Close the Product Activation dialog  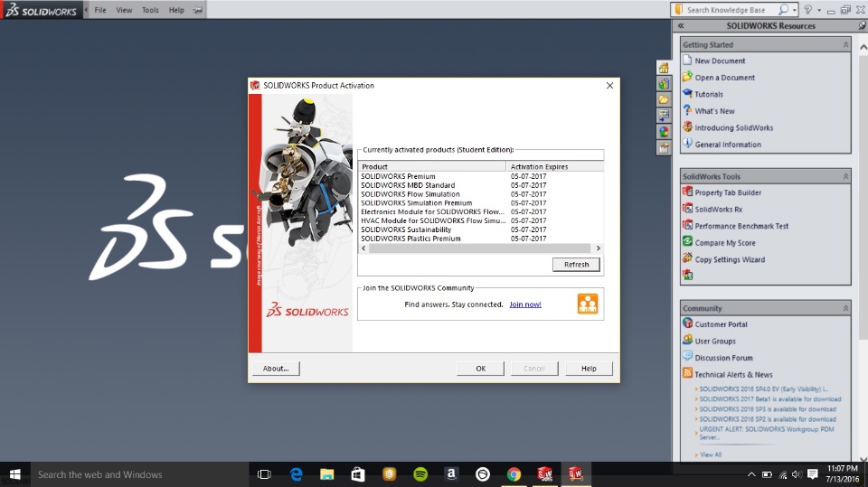coord(609,85)
